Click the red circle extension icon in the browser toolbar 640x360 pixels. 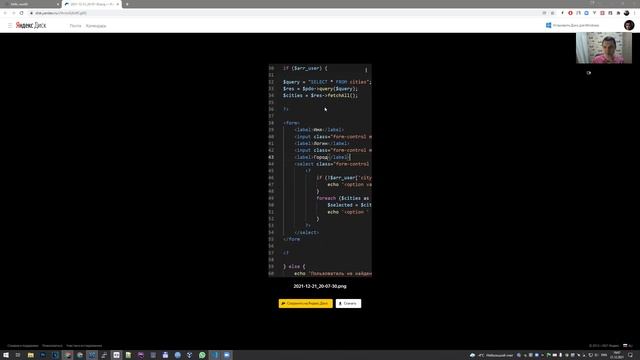[570, 13]
